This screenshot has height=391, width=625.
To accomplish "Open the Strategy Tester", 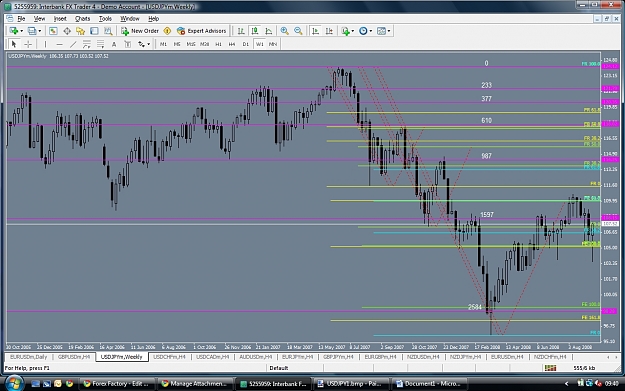I will (108, 31).
